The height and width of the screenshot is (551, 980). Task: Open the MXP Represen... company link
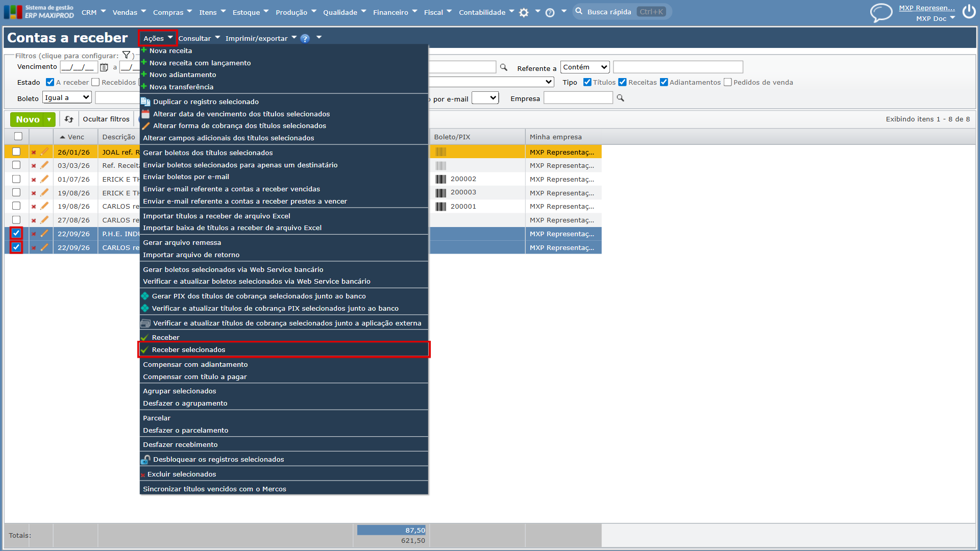[927, 8]
